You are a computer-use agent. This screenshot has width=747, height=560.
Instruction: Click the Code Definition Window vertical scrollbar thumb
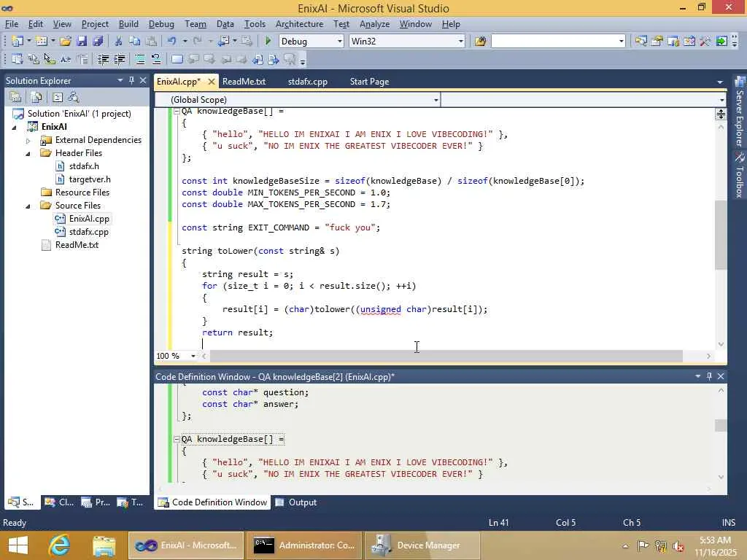click(x=721, y=425)
